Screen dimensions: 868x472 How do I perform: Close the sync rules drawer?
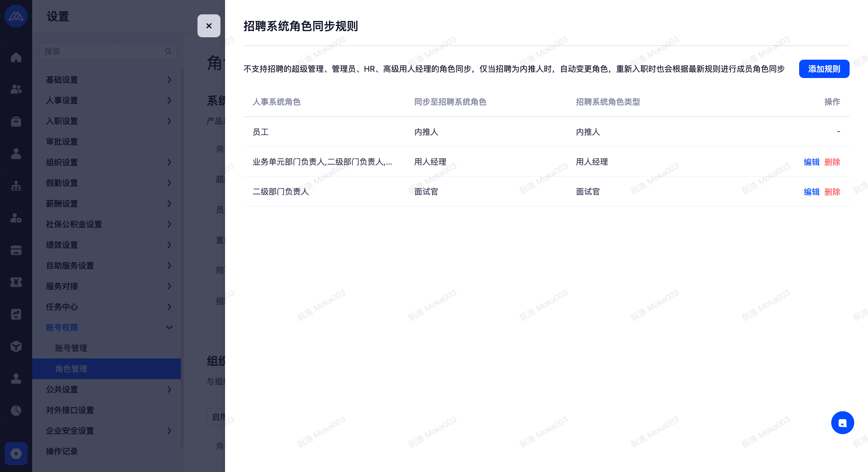[x=209, y=26]
